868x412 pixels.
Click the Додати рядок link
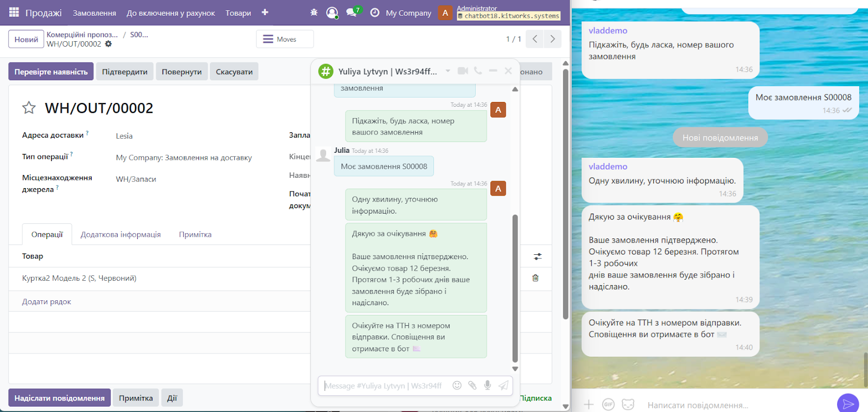click(x=47, y=302)
